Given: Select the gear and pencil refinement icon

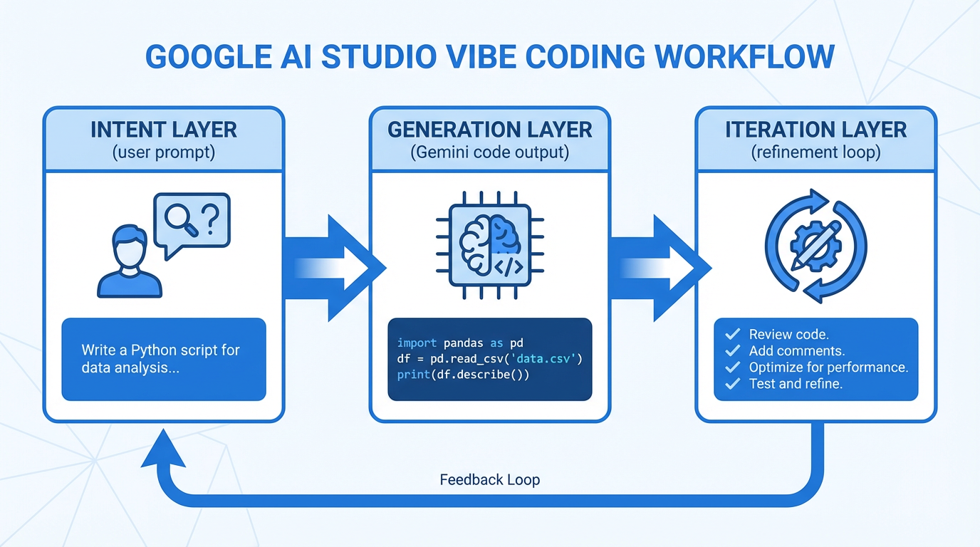Looking at the screenshot, I should tap(815, 246).
